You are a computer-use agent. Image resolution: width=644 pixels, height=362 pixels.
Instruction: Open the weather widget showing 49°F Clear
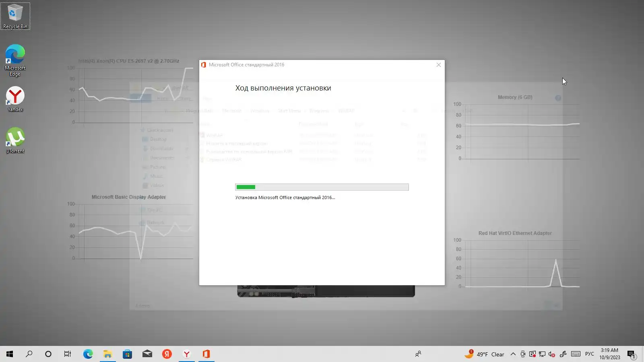pos(484,354)
